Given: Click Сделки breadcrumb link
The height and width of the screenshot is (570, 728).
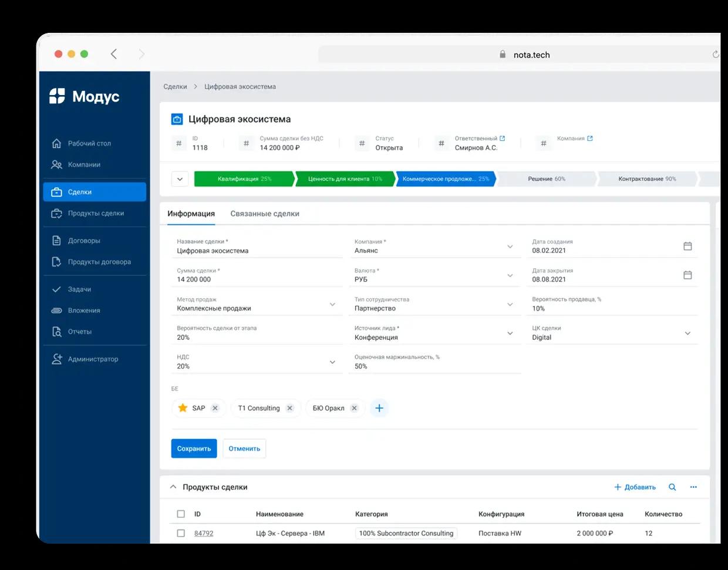Looking at the screenshot, I should 175,86.
